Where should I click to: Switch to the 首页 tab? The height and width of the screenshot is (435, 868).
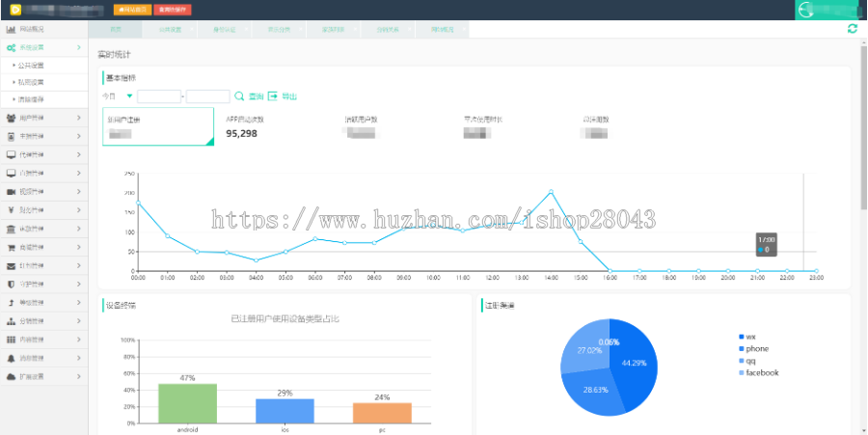(116, 30)
